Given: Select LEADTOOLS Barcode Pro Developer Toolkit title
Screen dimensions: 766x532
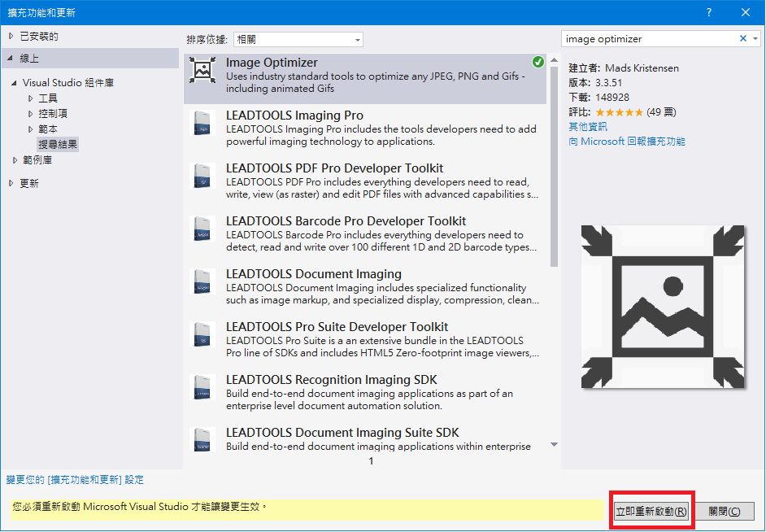Looking at the screenshot, I should pos(346,220).
